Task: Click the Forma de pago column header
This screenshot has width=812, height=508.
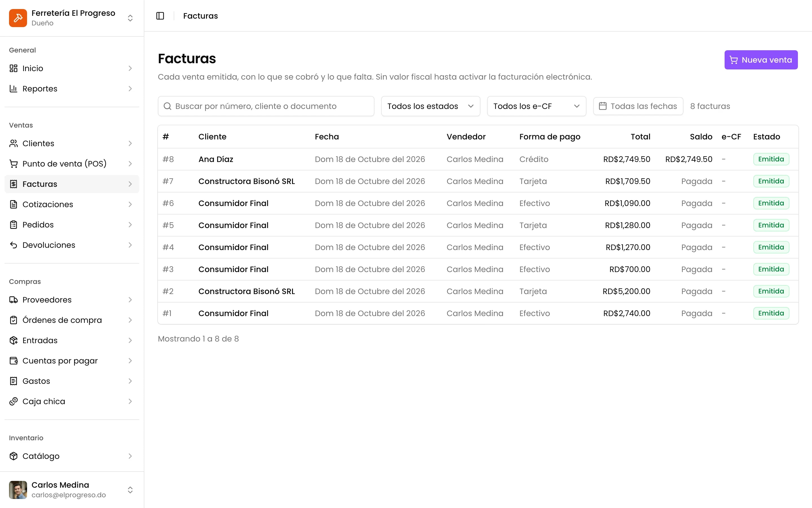Action: (550, 137)
